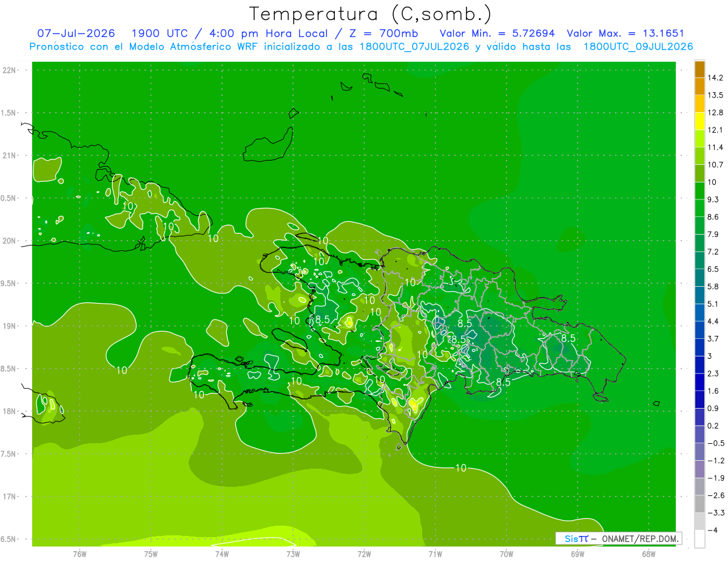Screen dimensions: 728x562
Task: Click the '10' contour label south of 71W coast
Action: tap(461, 468)
